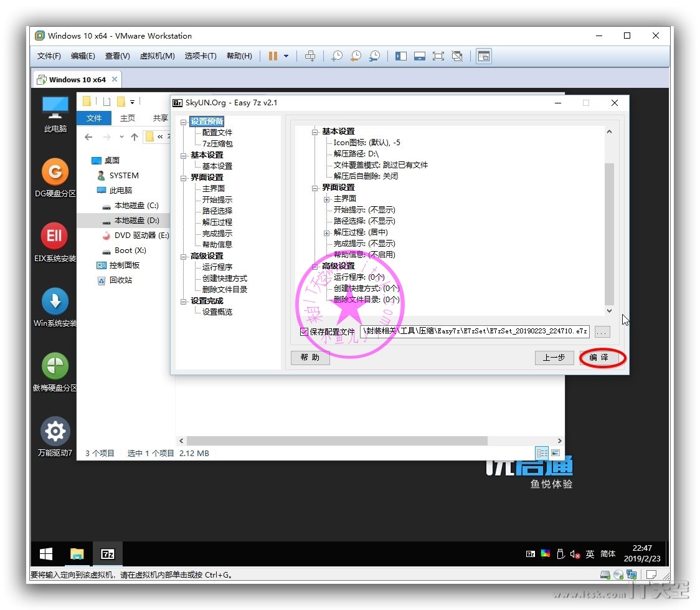Viewport: 700px width, 610px height.
Task: Click the 编译 compile button
Action: 598,357
